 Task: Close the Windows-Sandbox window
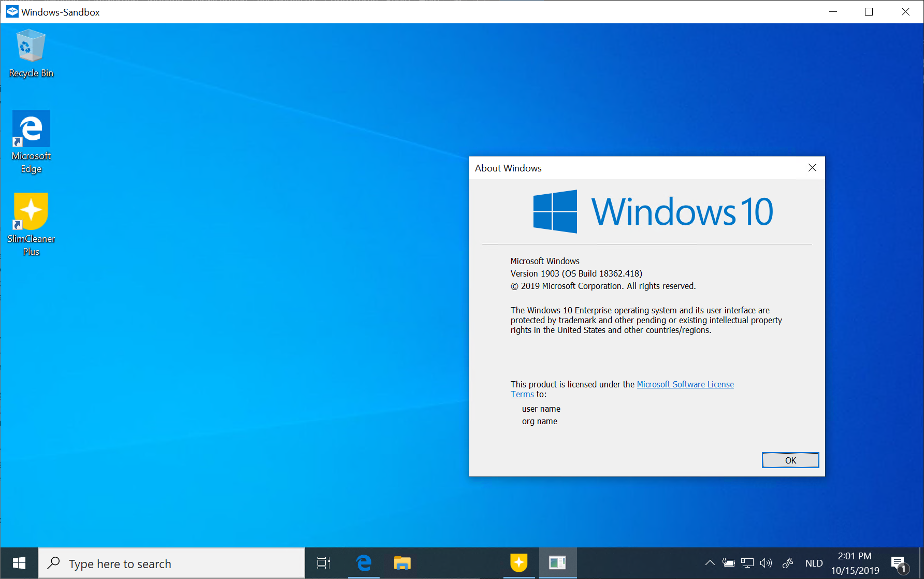905,11
